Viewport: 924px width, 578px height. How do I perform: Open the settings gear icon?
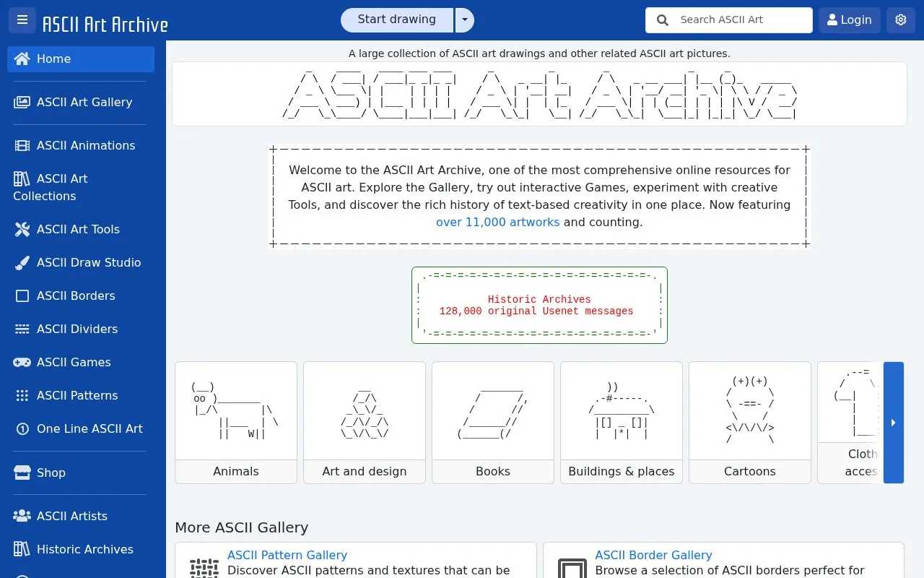901,20
